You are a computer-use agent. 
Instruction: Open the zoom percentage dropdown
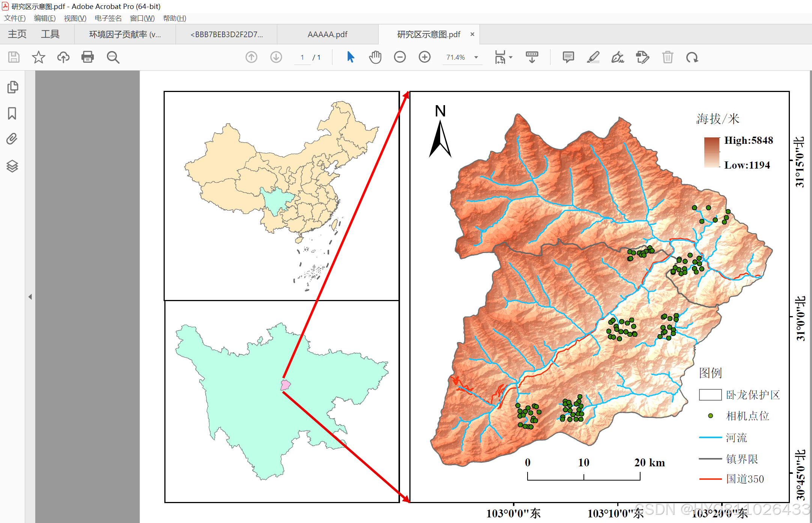click(x=476, y=57)
